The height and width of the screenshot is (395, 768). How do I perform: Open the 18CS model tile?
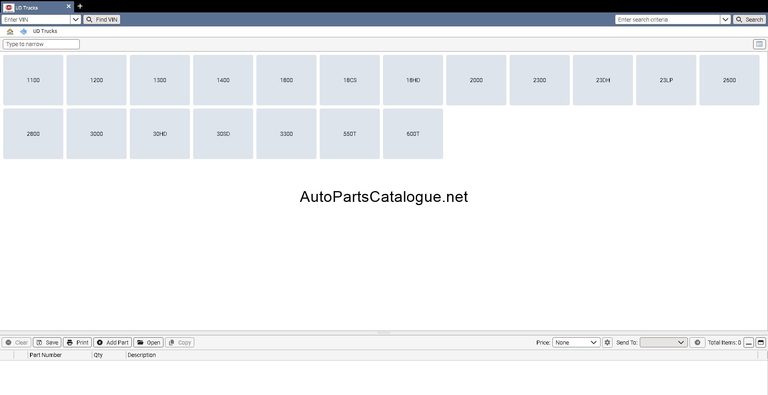[350, 80]
